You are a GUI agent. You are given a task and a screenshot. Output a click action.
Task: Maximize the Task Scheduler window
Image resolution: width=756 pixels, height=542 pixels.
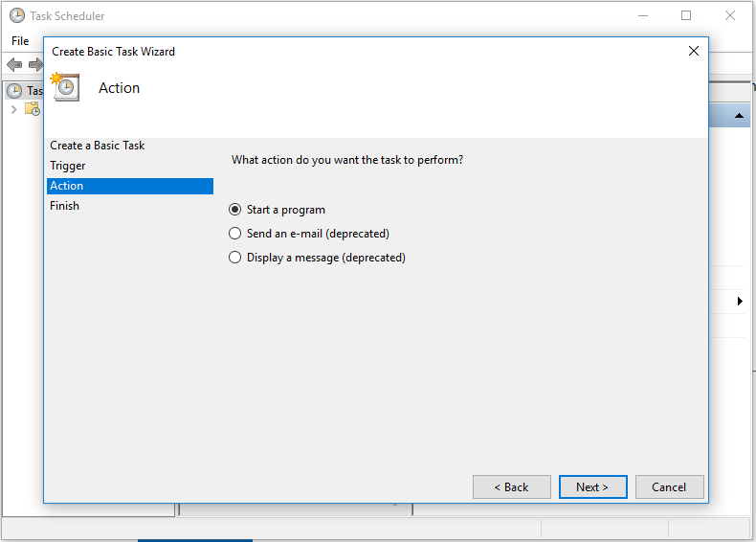coord(686,15)
